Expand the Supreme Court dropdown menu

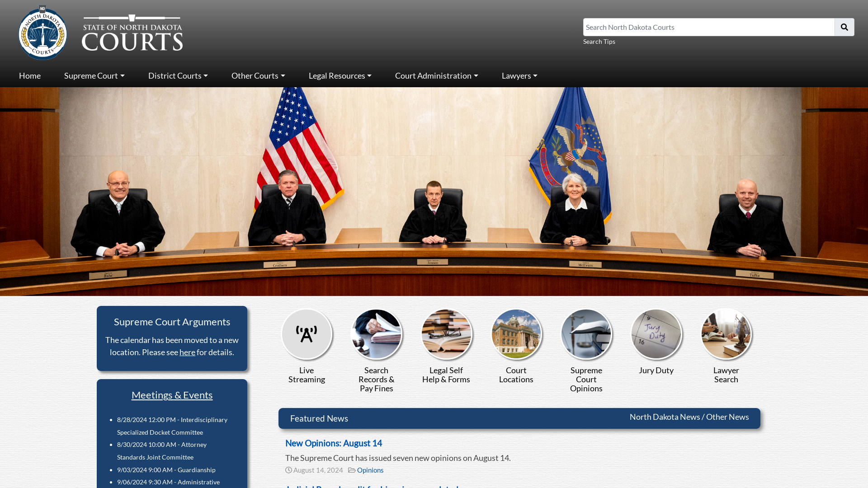pos(94,75)
